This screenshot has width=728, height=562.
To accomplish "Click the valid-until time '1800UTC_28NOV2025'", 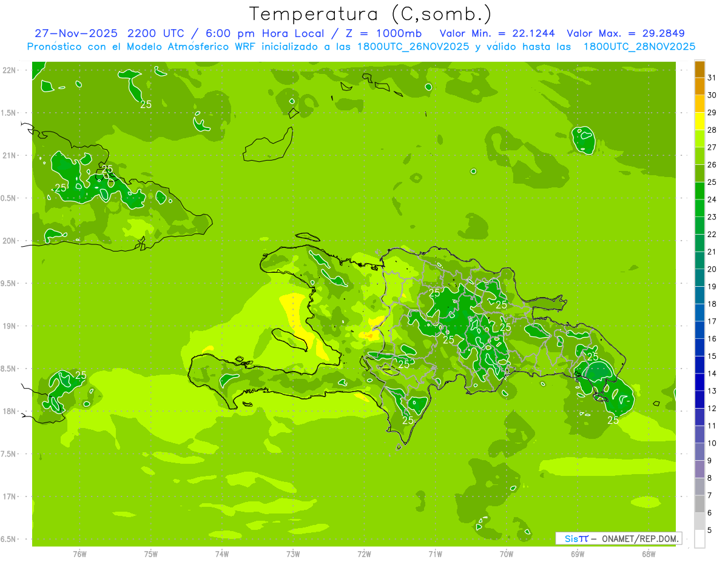I will [x=639, y=47].
